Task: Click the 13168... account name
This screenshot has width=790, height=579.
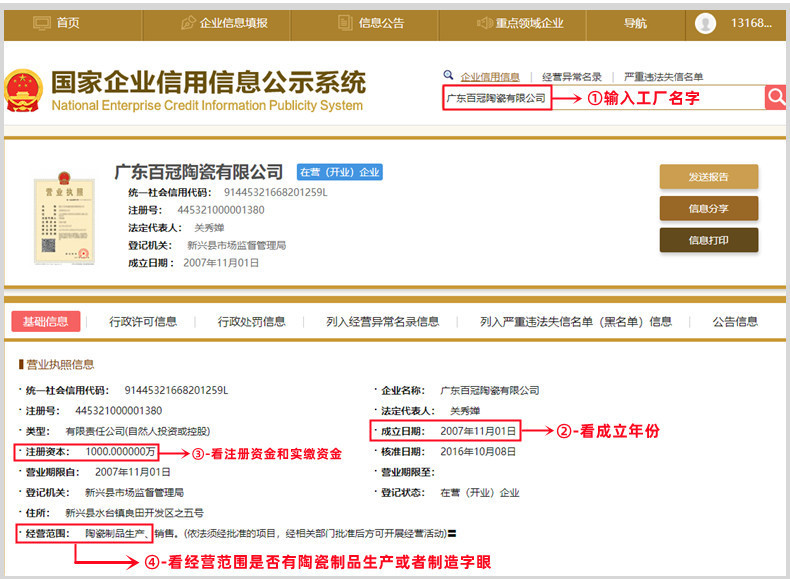Action: tap(751, 23)
